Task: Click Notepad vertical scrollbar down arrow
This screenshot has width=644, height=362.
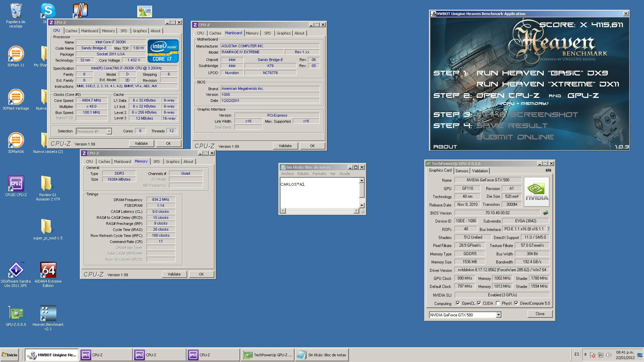Action: 362,205
